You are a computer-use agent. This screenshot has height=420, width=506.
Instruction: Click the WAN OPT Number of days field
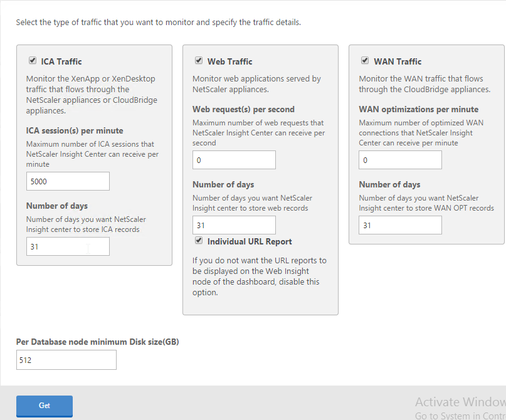pos(400,225)
